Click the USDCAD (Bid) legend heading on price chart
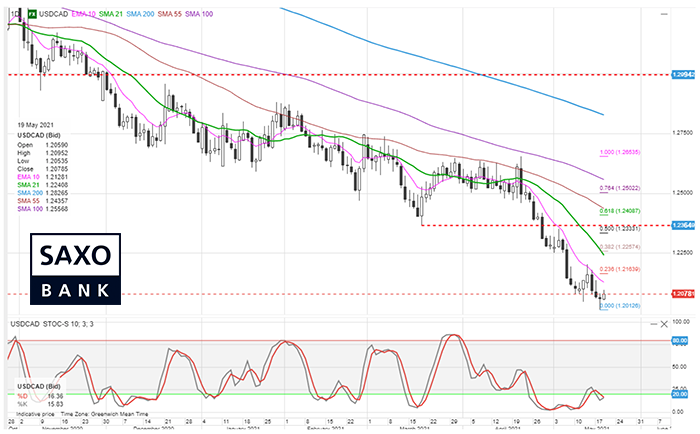Screen dimensions: 700x434 point(39,135)
